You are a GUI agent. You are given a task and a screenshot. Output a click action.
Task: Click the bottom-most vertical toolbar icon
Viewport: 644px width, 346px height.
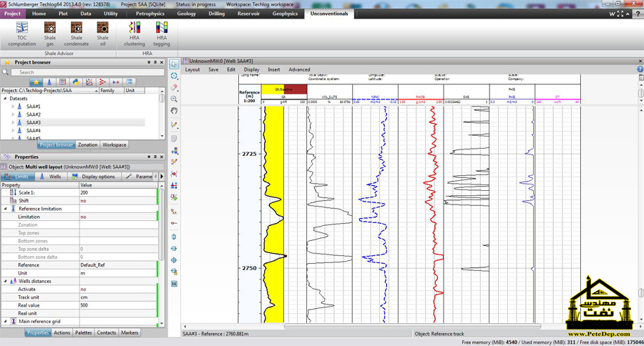coord(174,284)
